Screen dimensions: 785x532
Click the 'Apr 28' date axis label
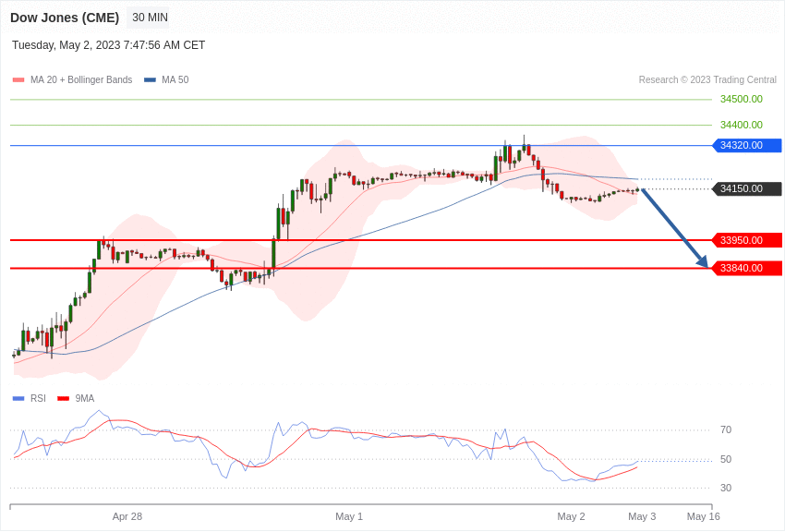[127, 516]
